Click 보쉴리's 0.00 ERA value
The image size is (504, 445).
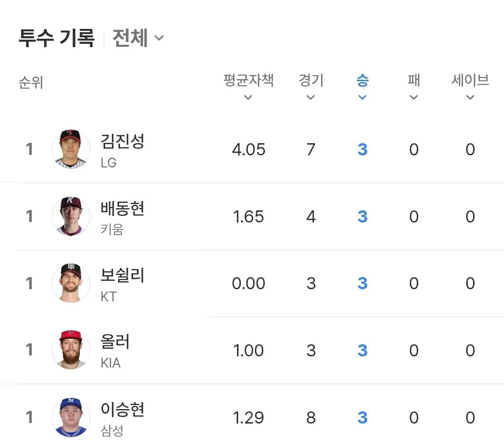[x=248, y=284]
